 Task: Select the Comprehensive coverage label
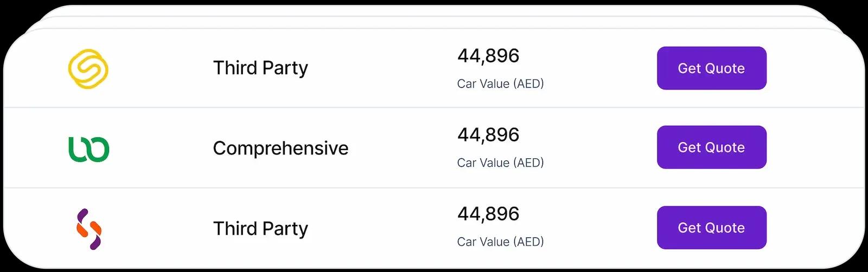coord(280,148)
